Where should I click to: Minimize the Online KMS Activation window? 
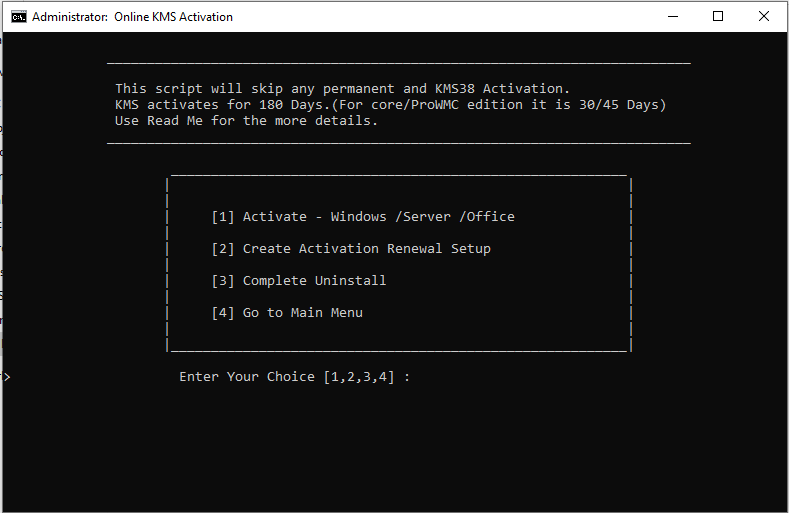point(673,17)
